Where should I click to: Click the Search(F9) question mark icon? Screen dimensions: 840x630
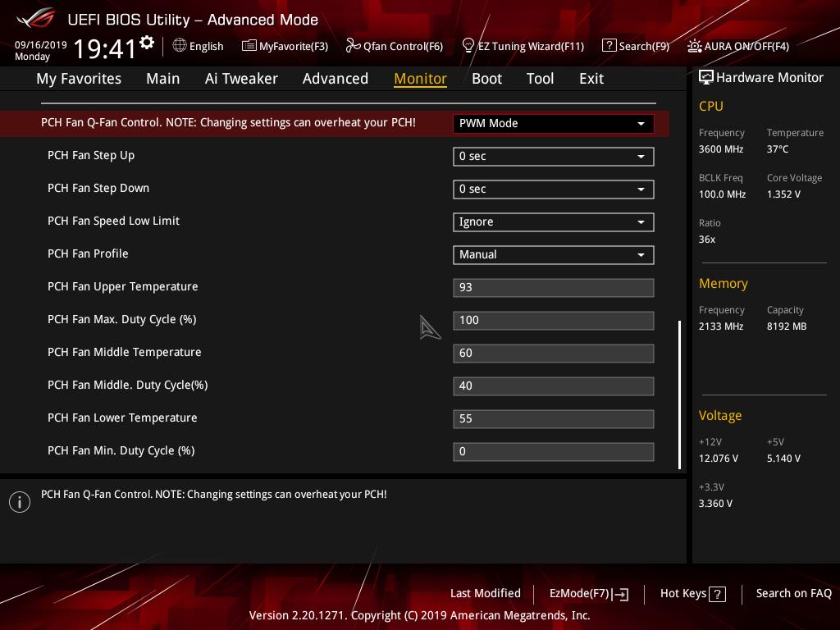(609, 46)
